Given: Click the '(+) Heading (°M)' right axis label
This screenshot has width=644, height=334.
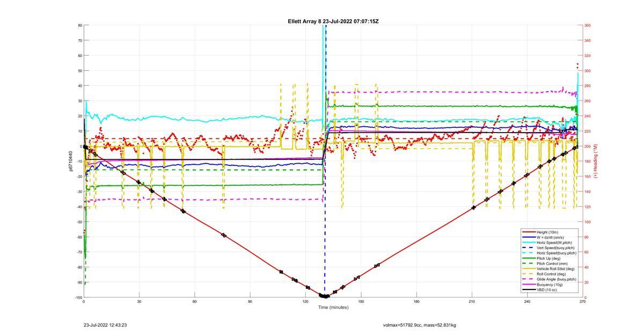Looking at the screenshot, I should [x=596, y=161].
